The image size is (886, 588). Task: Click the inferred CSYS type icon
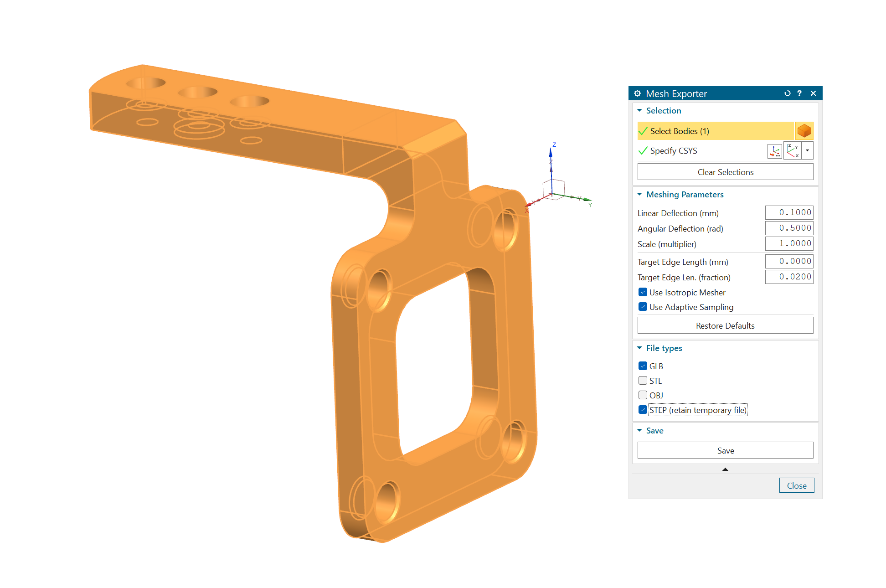point(793,151)
